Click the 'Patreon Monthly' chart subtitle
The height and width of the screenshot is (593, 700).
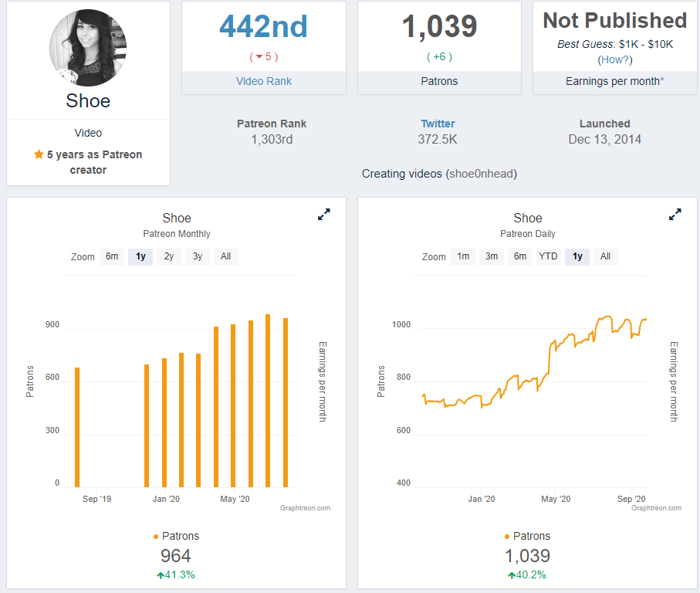point(176,234)
